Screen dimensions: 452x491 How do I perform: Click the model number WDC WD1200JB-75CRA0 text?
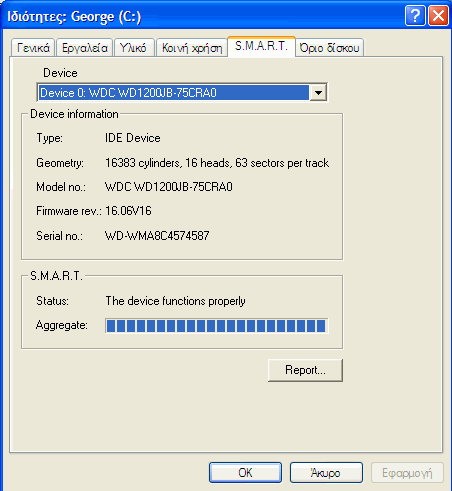[169, 187]
